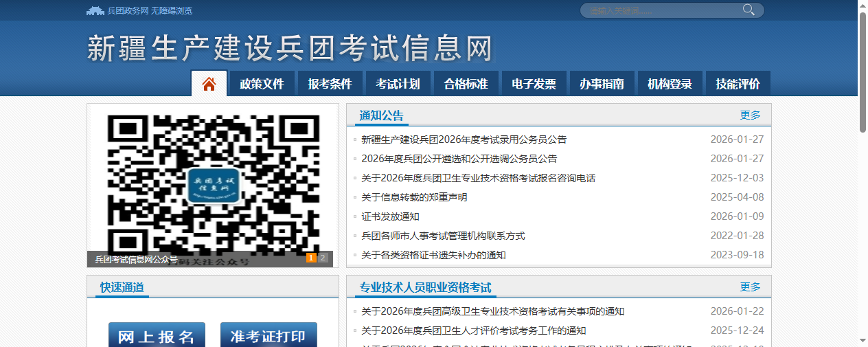Click the 网上报名 button
Screen dimensions: 868x347
(x=157, y=336)
